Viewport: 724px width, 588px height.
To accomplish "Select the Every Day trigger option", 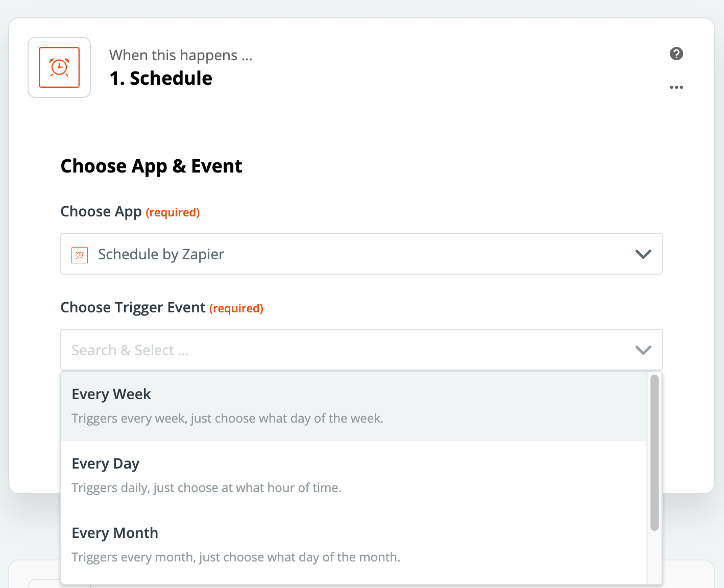I will pyautogui.click(x=354, y=476).
